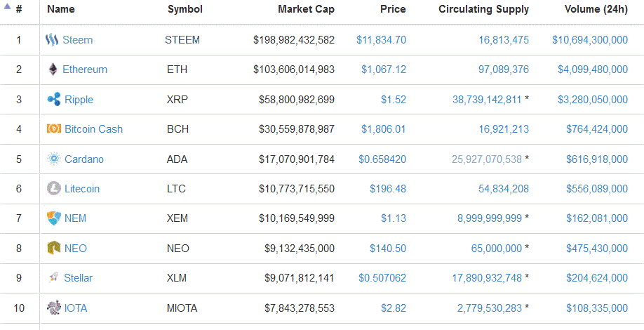Click the Ethereum diamond logo icon
The image size is (644, 330).
tap(53, 70)
